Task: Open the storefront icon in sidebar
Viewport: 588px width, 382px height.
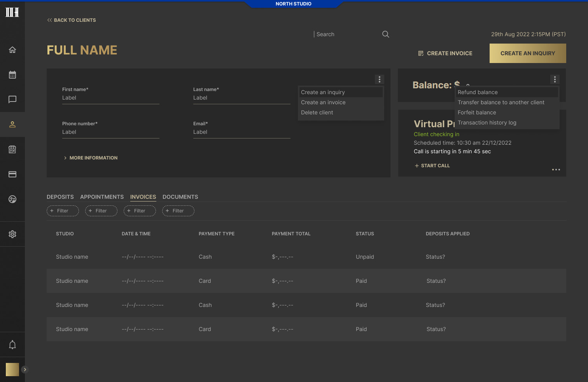Action: point(12,149)
